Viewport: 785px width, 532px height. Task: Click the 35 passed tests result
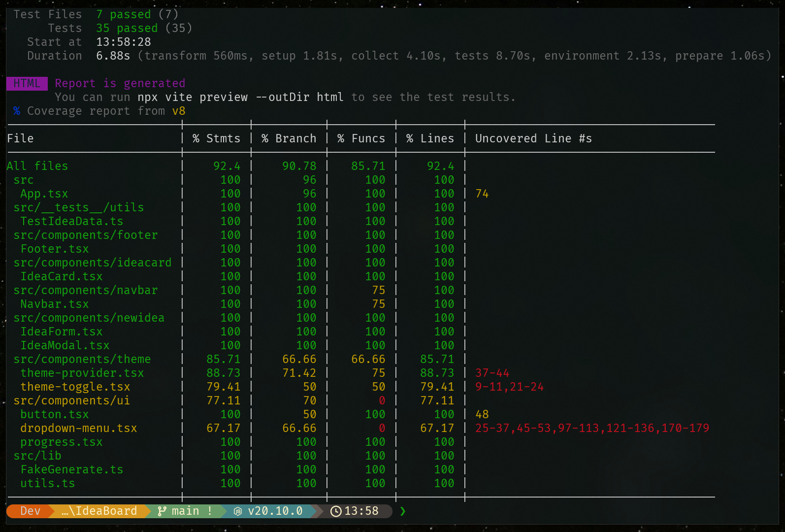pyautogui.click(x=127, y=29)
